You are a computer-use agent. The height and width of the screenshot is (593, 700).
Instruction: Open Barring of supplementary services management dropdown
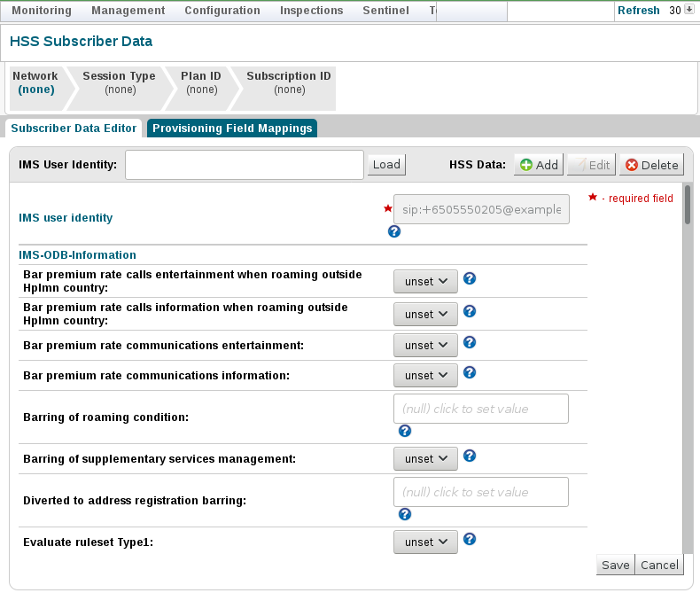[x=425, y=458]
